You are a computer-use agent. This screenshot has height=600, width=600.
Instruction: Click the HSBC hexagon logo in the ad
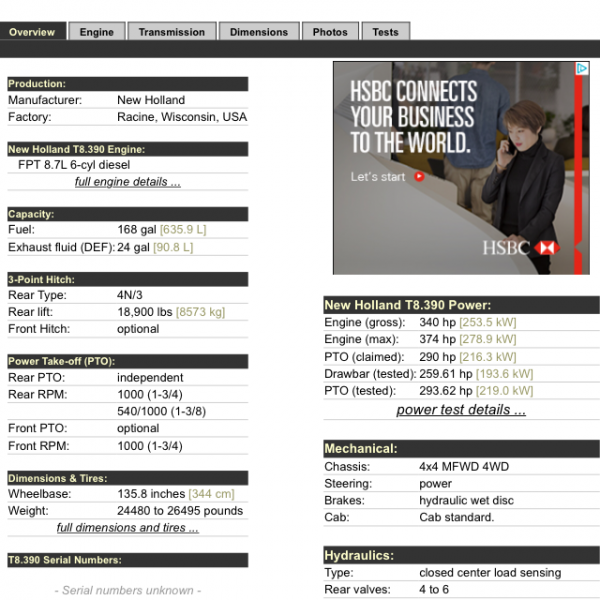pyautogui.click(x=547, y=248)
